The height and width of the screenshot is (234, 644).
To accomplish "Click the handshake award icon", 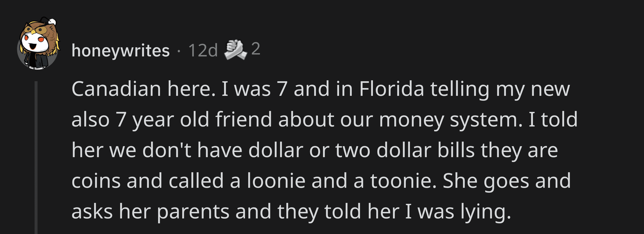I will click(x=235, y=50).
